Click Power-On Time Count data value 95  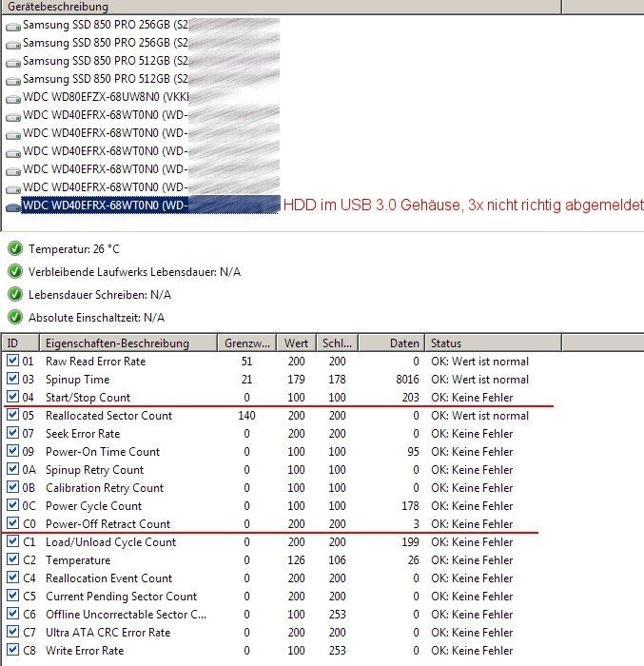[x=413, y=452]
